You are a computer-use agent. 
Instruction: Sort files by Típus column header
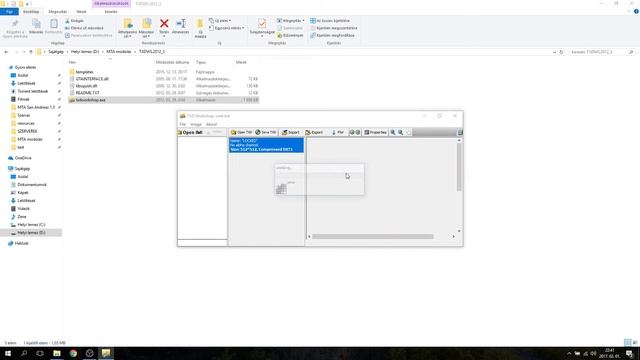click(x=201, y=62)
